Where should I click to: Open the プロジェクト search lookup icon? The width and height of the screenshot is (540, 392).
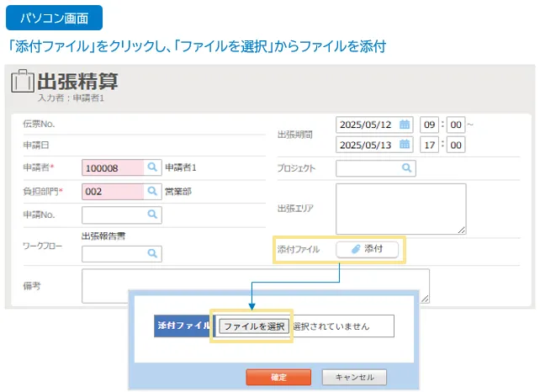tap(406, 168)
